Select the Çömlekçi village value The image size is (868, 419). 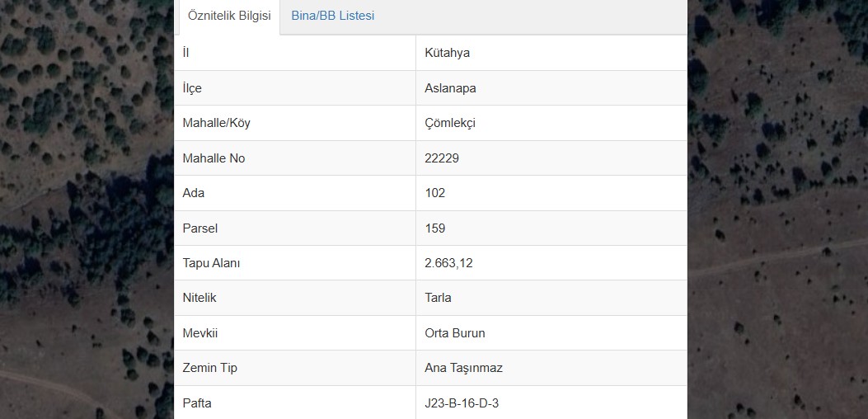pos(450,123)
